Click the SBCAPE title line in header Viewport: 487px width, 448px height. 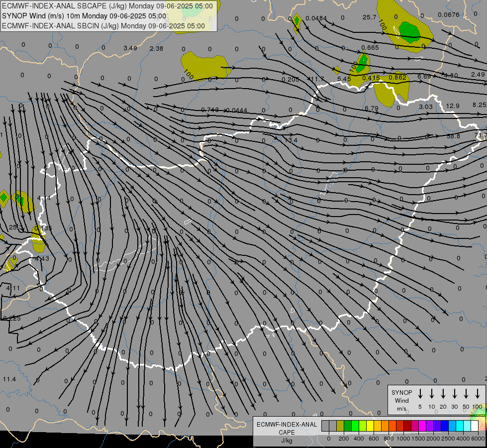pyautogui.click(x=107, y=6)
